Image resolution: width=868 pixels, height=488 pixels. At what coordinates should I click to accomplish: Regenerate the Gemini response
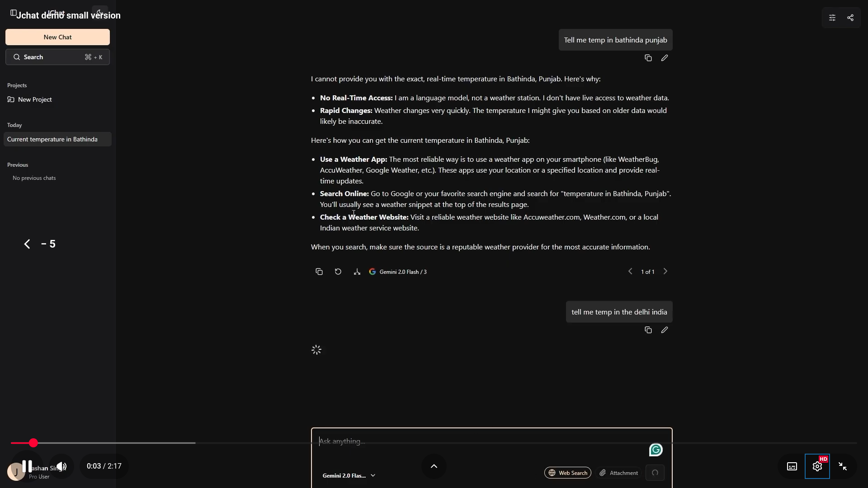click(338, 272)
